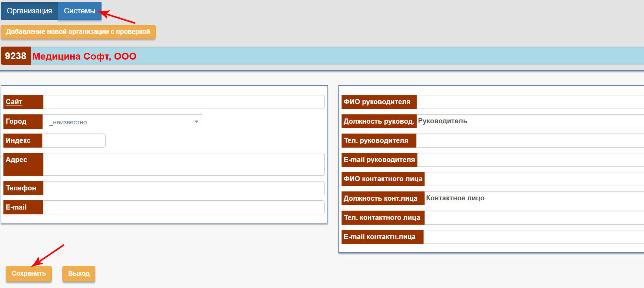Focus the Телефон input field

(x=184, y=188)
